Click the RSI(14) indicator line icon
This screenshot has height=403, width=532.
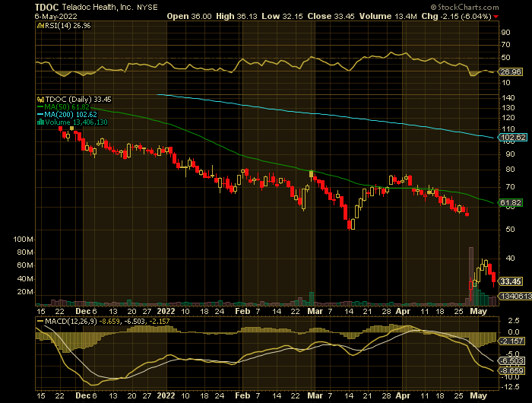pyautogui.click(x=41, y=26)
